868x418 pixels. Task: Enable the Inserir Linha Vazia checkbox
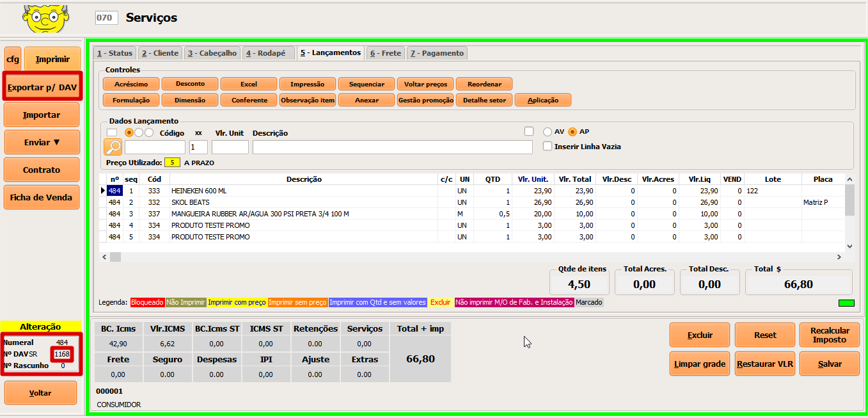(548, 146)
